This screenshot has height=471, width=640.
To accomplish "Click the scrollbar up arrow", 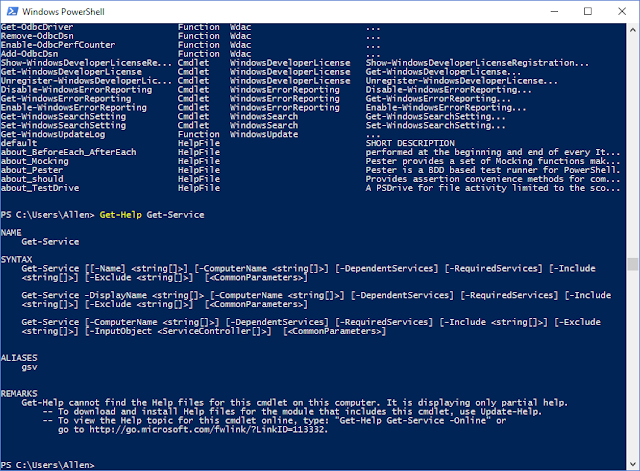I will tap(633, 30).
